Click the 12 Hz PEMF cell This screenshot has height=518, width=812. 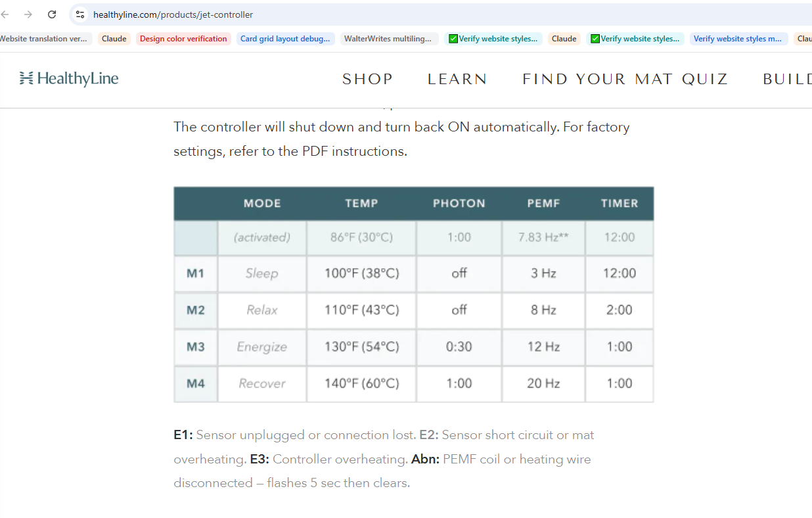coord(543,347)
